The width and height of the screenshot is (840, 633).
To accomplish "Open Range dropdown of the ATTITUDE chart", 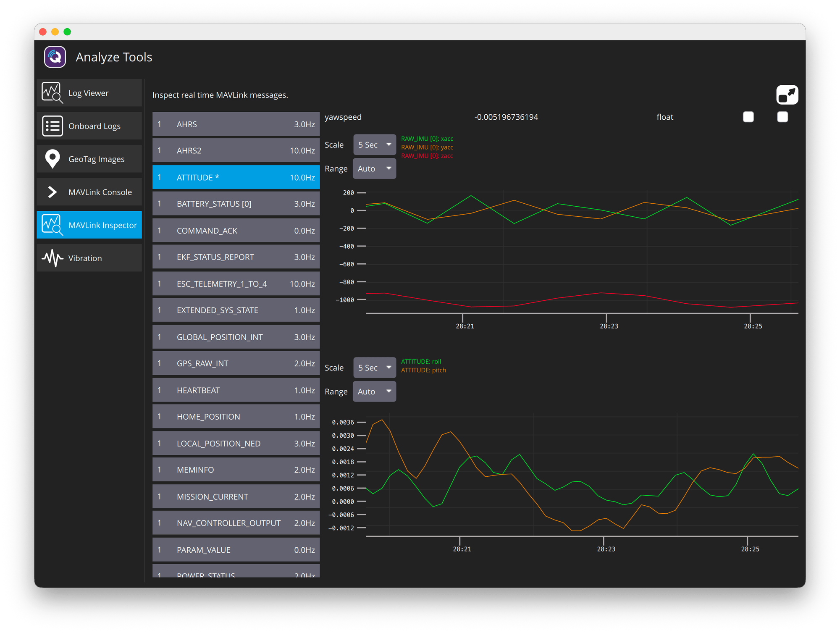I will point(374,391).
